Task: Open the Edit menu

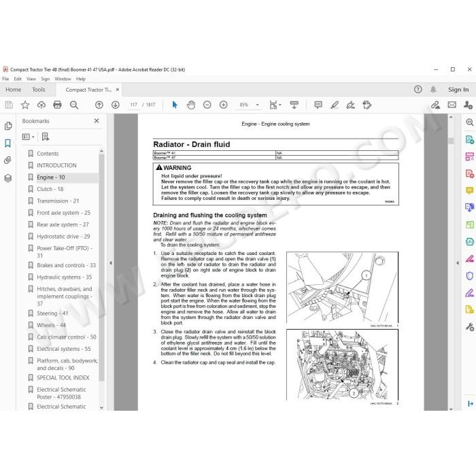Action: [18, 79]
